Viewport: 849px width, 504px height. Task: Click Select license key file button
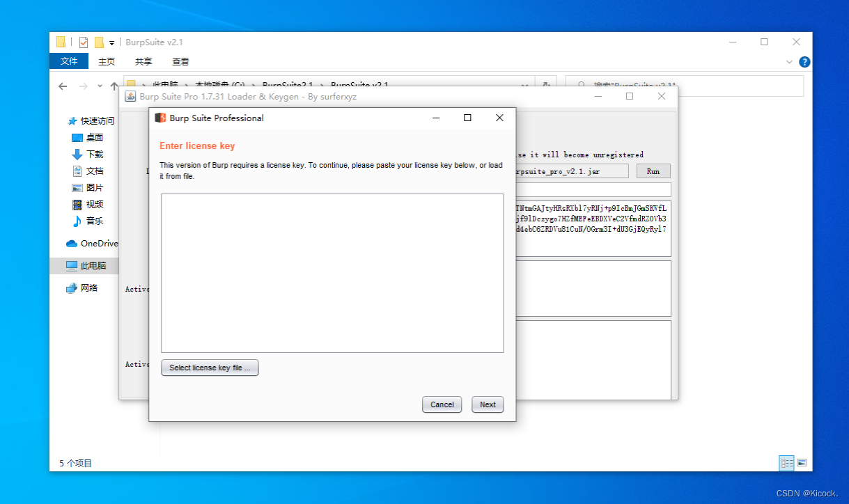click(x=210, y=368)
